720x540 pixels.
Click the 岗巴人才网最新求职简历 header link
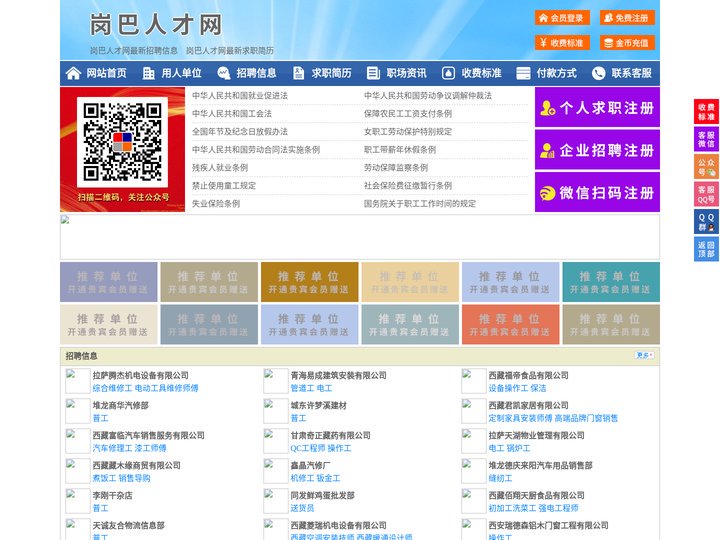[230, 51]
